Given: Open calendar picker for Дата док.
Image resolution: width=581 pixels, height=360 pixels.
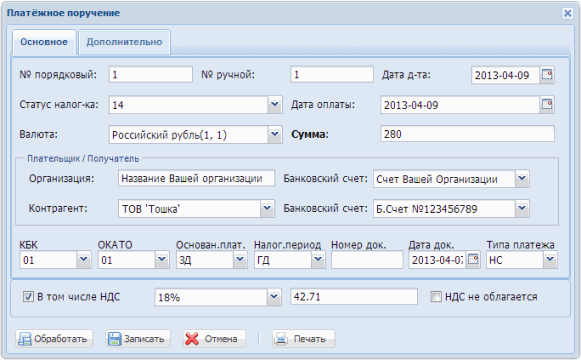Looking at the screenshot, I should coord(473,260).
